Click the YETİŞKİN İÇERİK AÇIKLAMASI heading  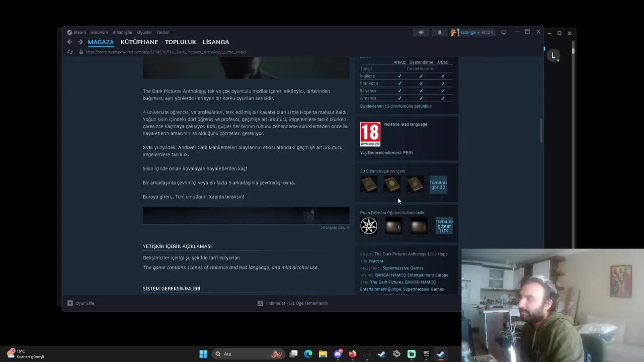click(x=177, y=246)
